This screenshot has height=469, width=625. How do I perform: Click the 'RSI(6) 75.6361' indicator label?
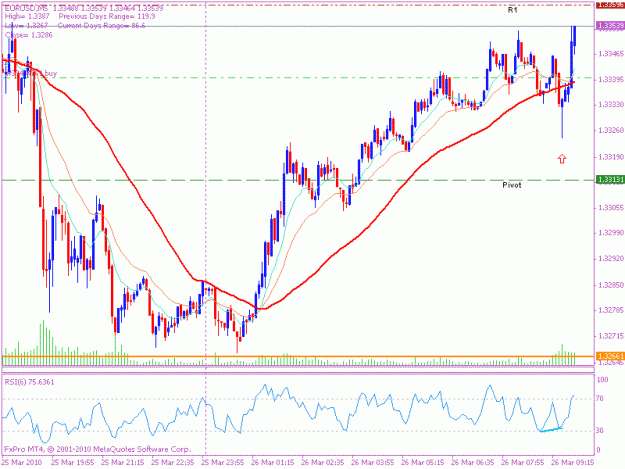[x=29, y=382]
